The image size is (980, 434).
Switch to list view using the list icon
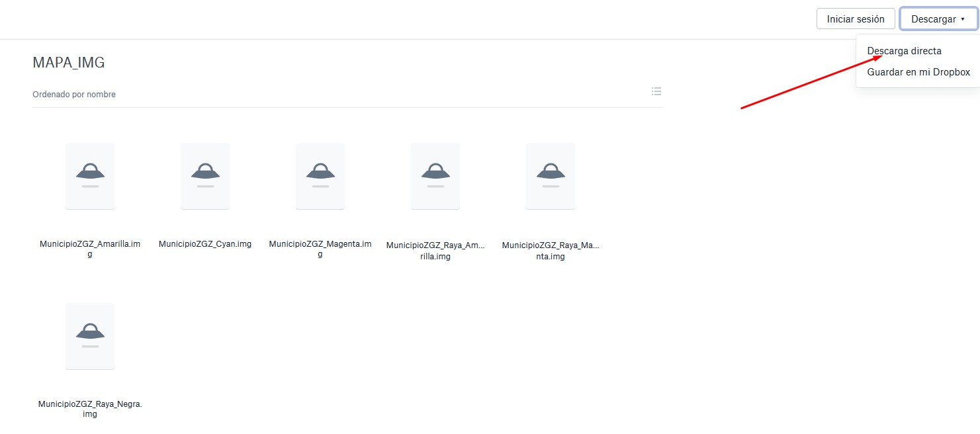click(656, 91)
